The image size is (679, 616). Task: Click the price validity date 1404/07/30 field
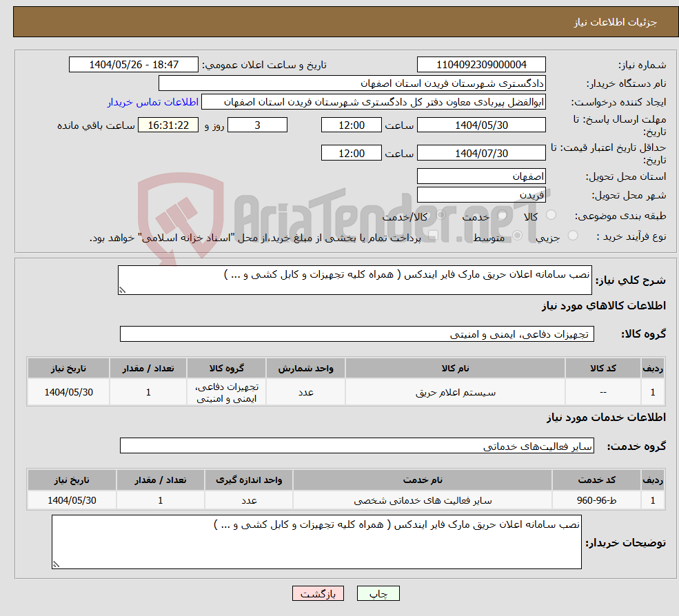pyautogui.click(x=481, y=153)
